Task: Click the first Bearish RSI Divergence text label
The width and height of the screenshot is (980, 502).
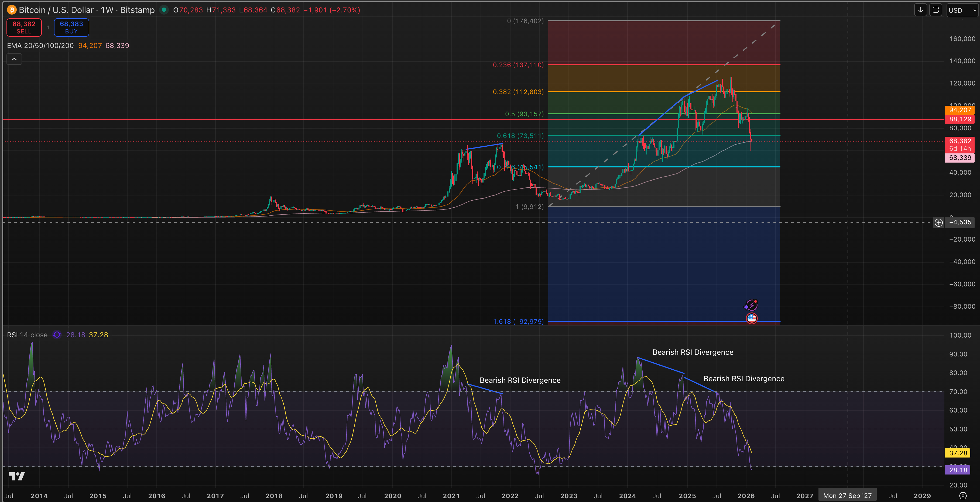Action: (x=520, y=380)
